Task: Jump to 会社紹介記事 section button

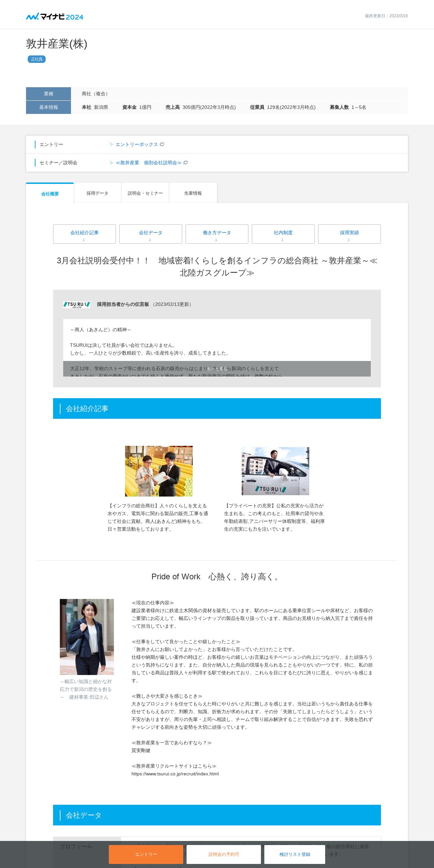Action: tap(85, 234)
